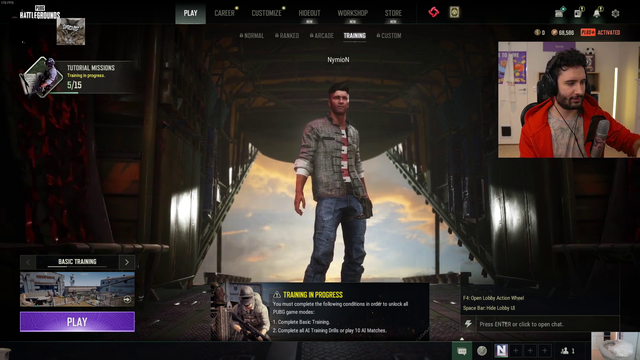Click the purple PLAY button
Viewport: 640px width, 360px height.
[77, 322]
